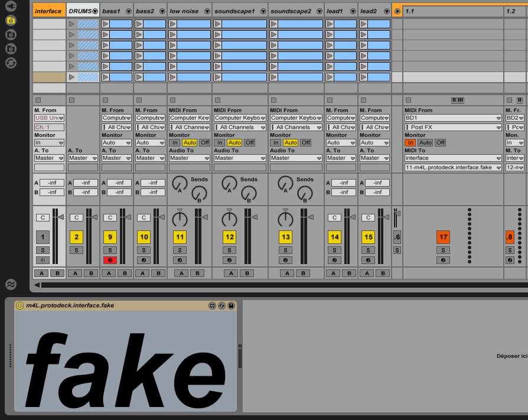Assign track 10 to crossfader B
Image resolution: width=528 pixels, height=420 pixels.
click(x=158, y=273)
